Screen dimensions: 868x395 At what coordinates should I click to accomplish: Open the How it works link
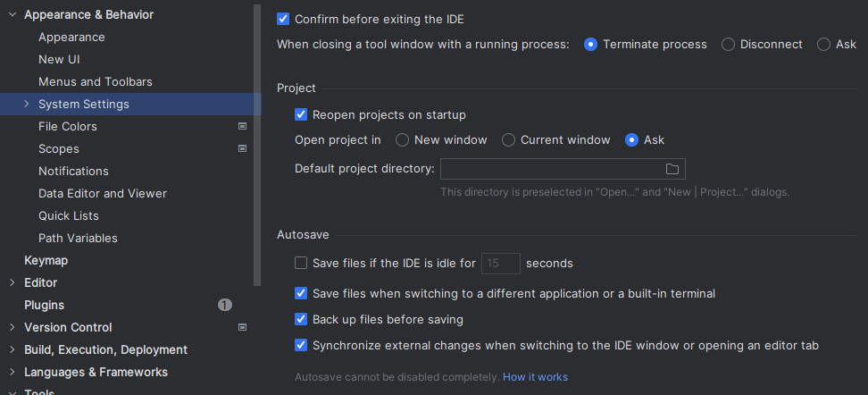(x=535, y=377)
